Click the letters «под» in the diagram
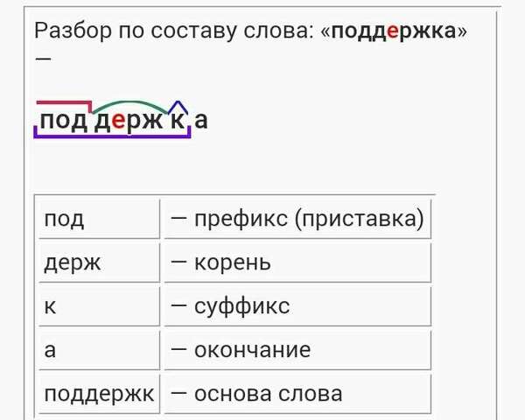525x420 pixels. point(63,121)
